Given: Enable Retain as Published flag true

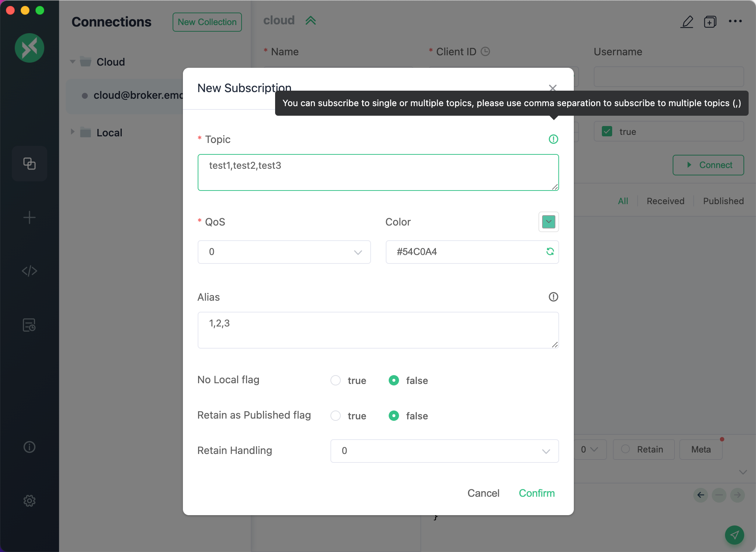Looking at the screenshot, I should [x=336, y=415].
